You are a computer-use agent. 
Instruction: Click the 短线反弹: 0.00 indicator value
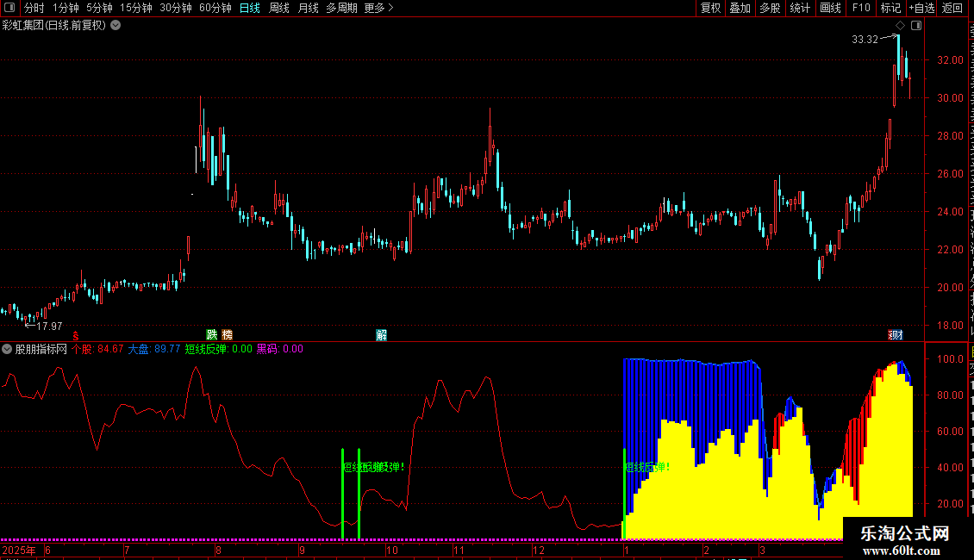(219, 349)
